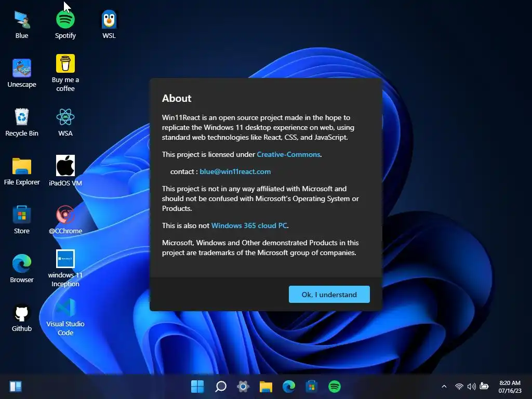Click the volume speaker tray icon
532x399 pixels.
(471, 387)
